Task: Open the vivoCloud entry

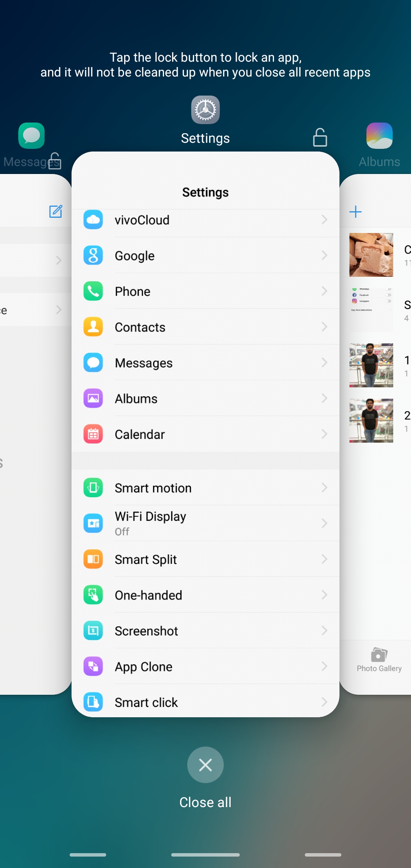Action: click(x=205, y=223)
